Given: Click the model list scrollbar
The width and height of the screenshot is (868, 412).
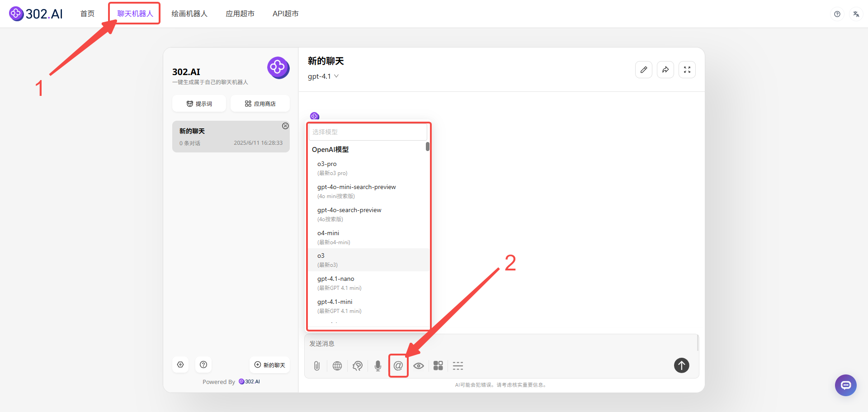Looking at the screenshot, I should pos(427,147).
